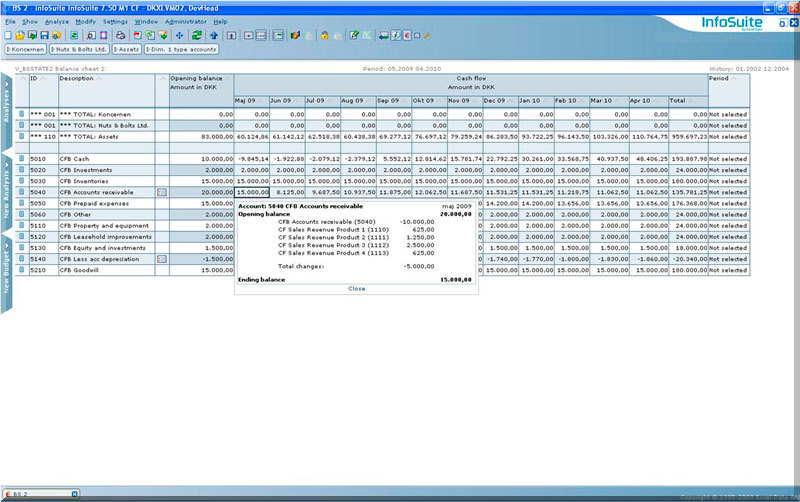Click the document icon beside 5010 CFB Cash
This screenshot has height=502, width=800.
(x=21, y=158)
